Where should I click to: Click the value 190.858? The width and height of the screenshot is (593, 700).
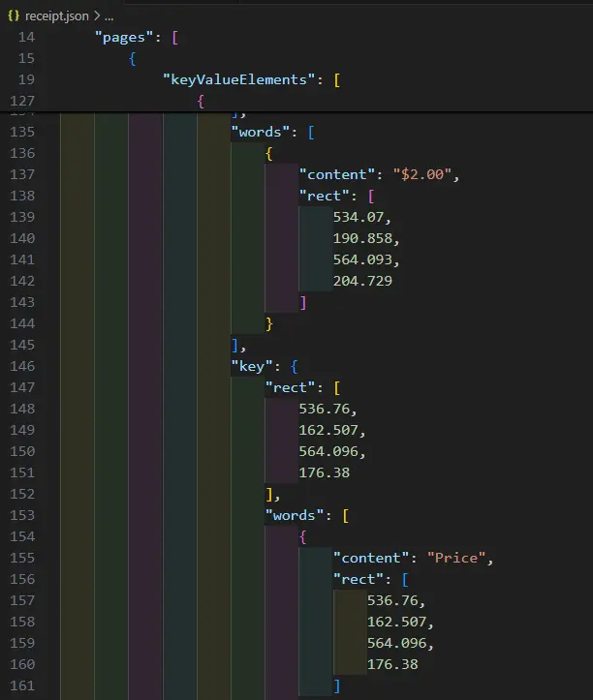coord(362,238)
